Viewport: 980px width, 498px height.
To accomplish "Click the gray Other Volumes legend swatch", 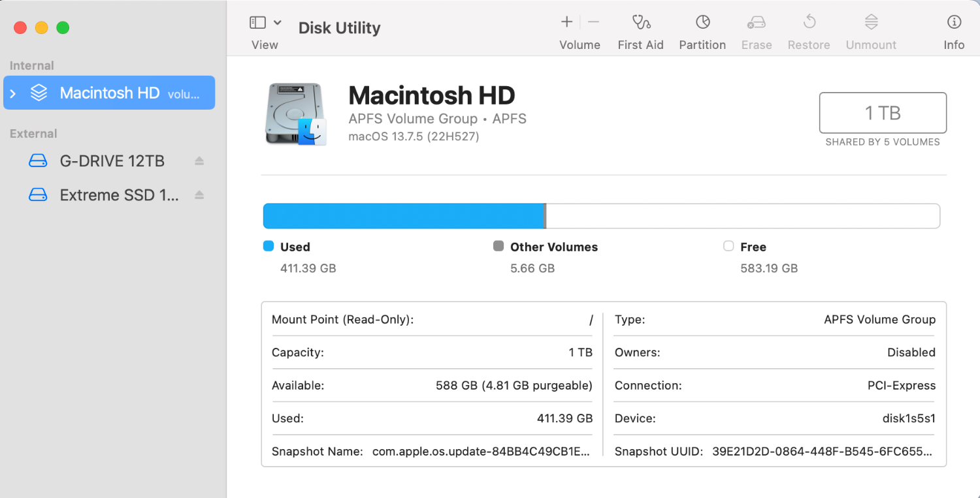I will [x=498, y=246].
